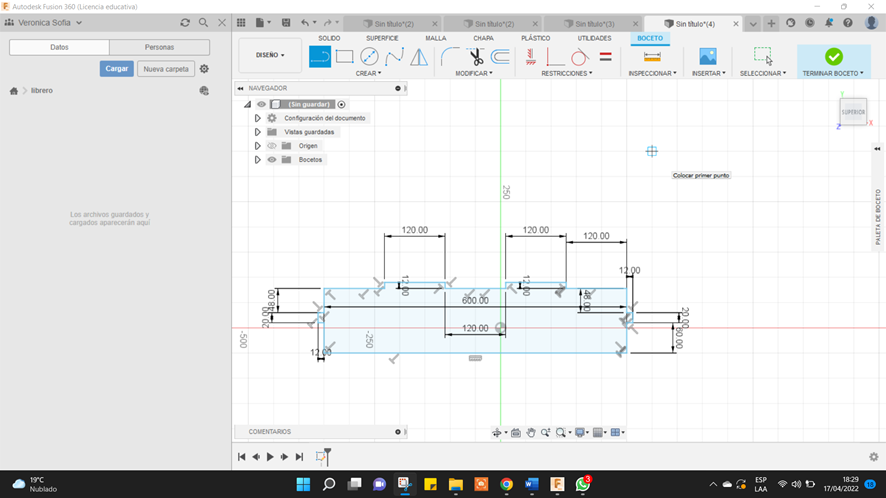Open Word from the Windows taskbar
This screenshot has width=886, height=498.
532,484
